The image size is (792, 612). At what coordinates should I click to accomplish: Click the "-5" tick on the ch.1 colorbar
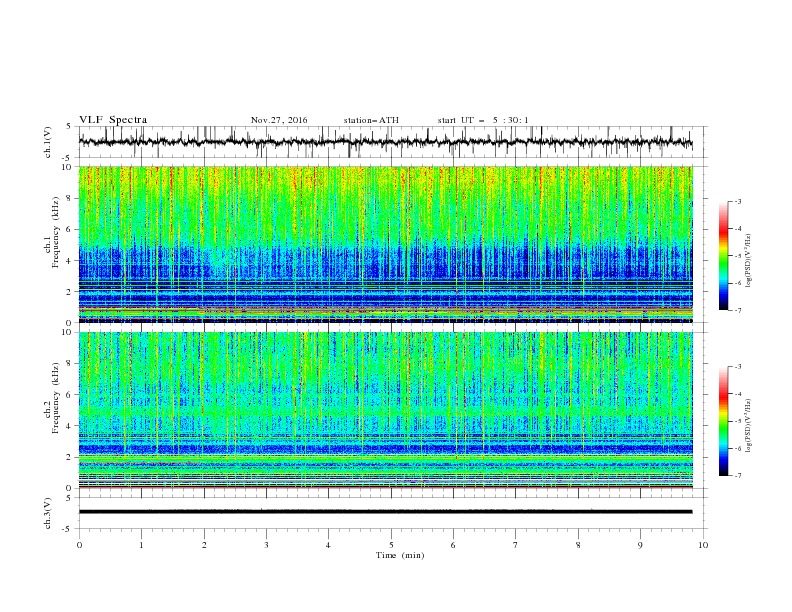click(x=738, y=256)
